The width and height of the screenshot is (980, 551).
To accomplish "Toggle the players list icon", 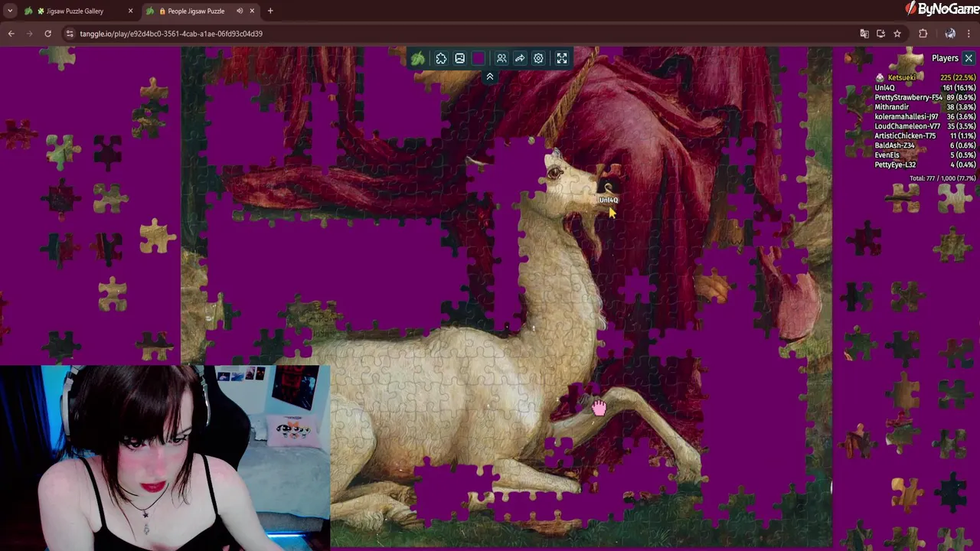I will coord(501,58).
